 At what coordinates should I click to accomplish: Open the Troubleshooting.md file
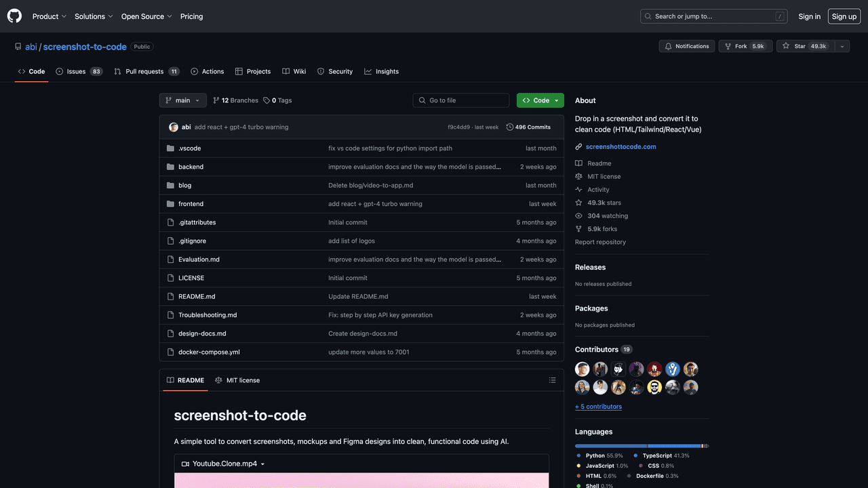(x=208, y=315)
